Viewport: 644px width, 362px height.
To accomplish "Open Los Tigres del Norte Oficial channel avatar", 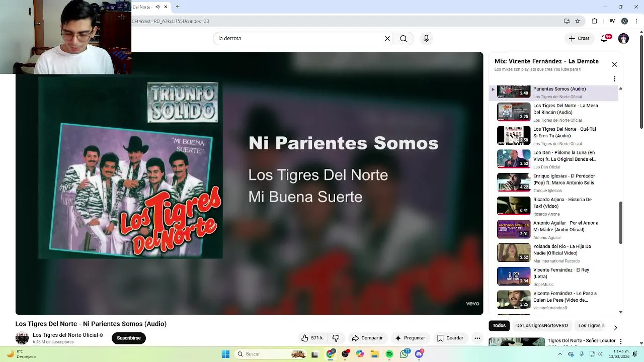I will tap(22, 338).
